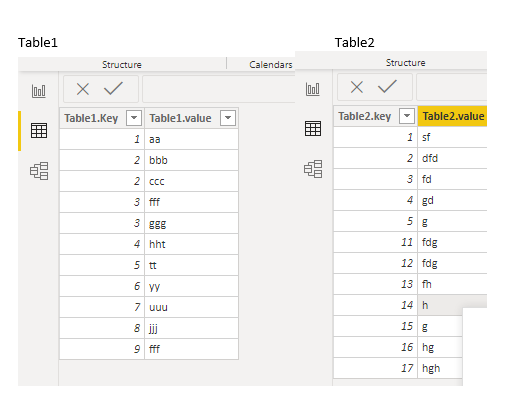Select cell 'hg' in Table2

(x=440, y=347)
